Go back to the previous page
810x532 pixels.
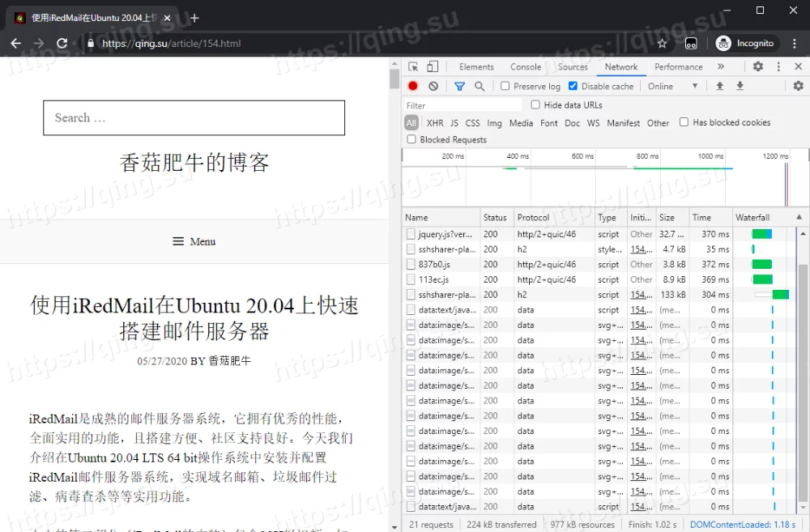click(x=16, y=44)
